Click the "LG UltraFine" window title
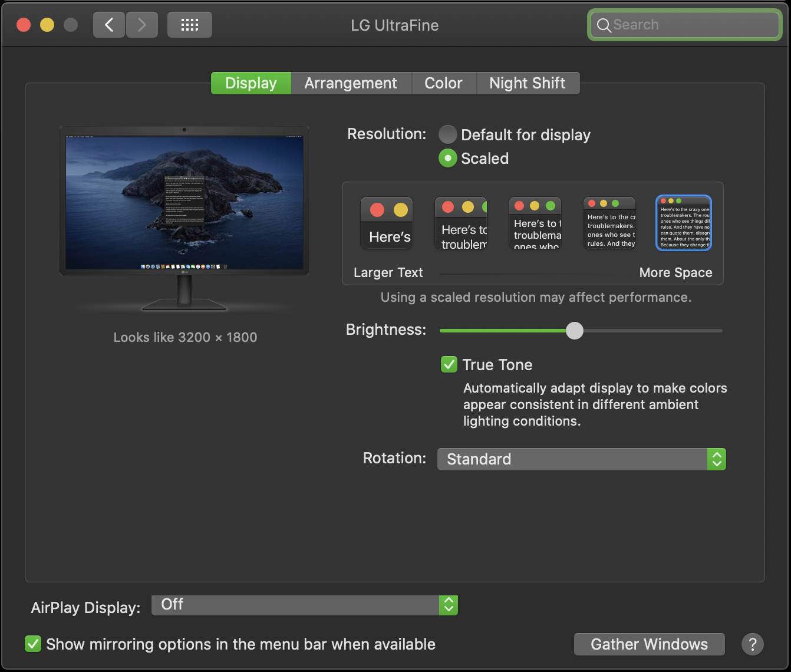The height and width of the screenshot is (672, 791). pyautogui.click(x=395, y=25)
